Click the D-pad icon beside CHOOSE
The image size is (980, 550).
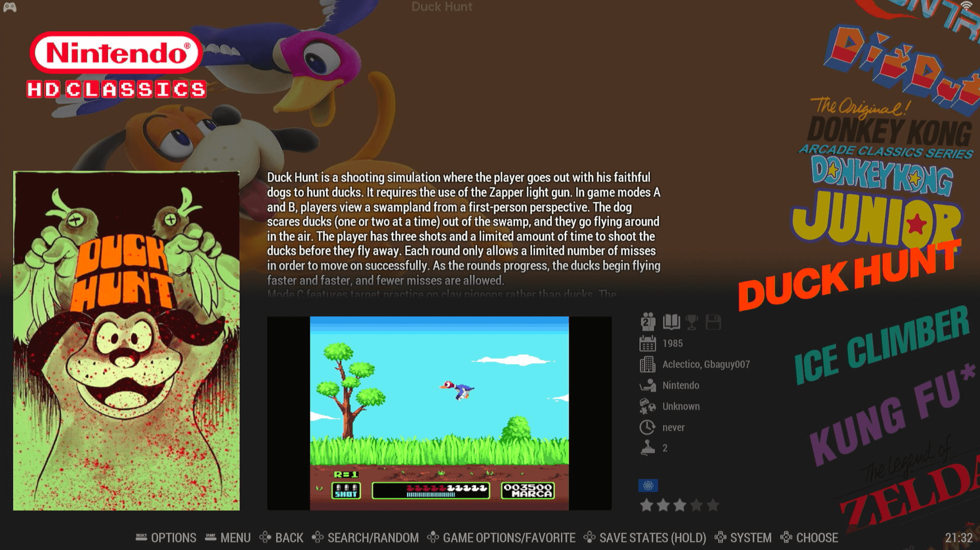coord(786,538)
